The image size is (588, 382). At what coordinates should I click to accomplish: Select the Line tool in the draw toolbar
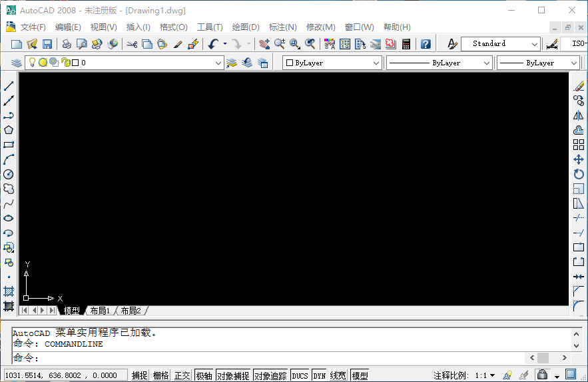pyautogui.click(x=9, y=86)
